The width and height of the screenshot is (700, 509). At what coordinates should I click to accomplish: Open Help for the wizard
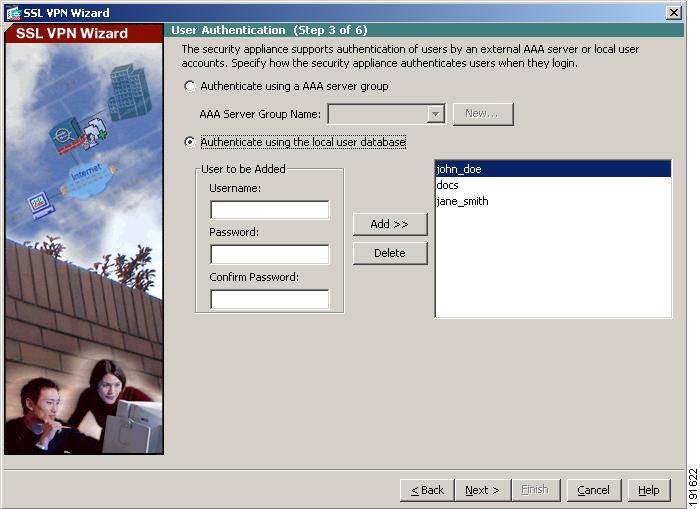(x=649, y=490)
